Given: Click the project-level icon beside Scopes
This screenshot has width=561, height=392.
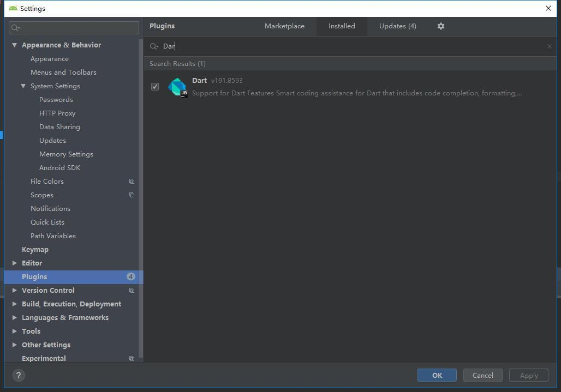Looking at the screenshot, I should [x=132, y=195].
